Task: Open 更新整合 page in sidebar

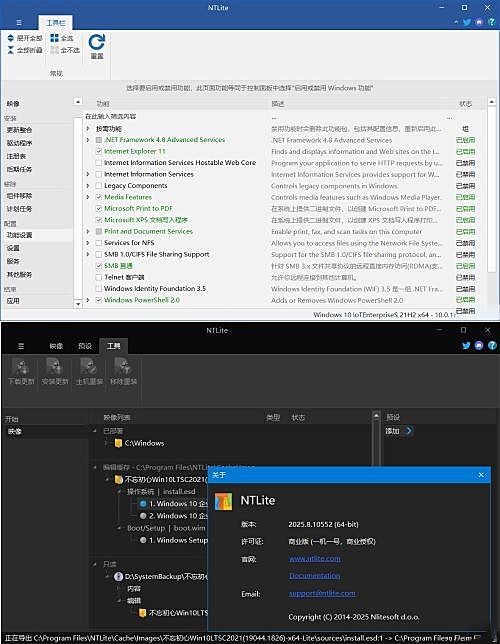Action: (19, 130)
